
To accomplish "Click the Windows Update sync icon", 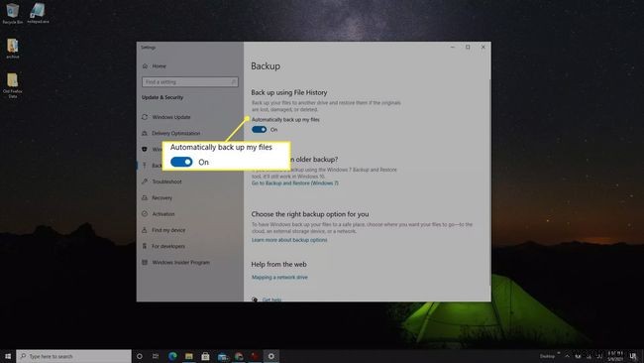I will coord(145,117).
